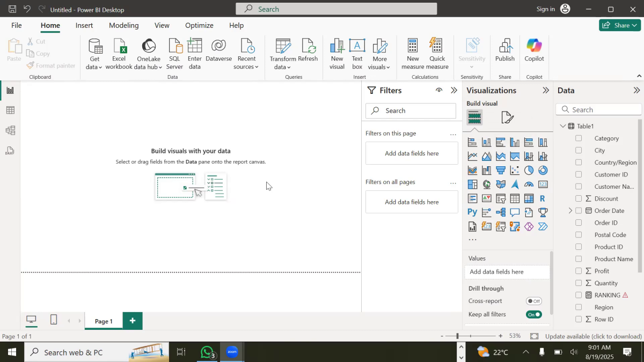644x362 pixels.
Task: Open the More visuals dropdown
Action: point(380,54)
